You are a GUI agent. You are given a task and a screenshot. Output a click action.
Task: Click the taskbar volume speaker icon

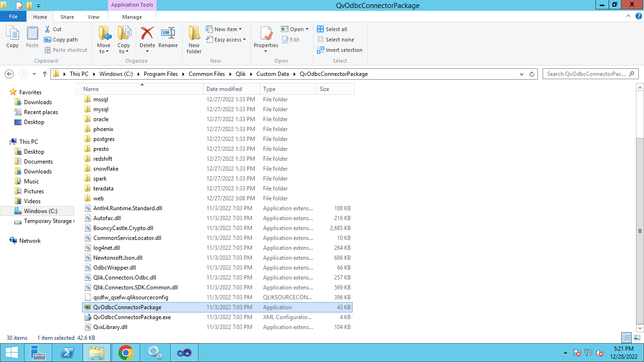pyautogui.click(x=600, y=353)
